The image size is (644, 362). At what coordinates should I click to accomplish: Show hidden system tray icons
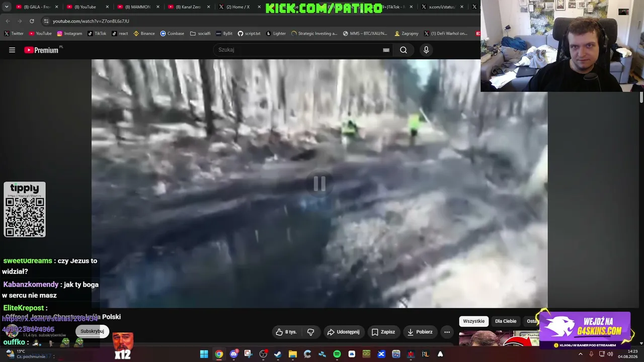pyautogui.click(x=580, y=354)
